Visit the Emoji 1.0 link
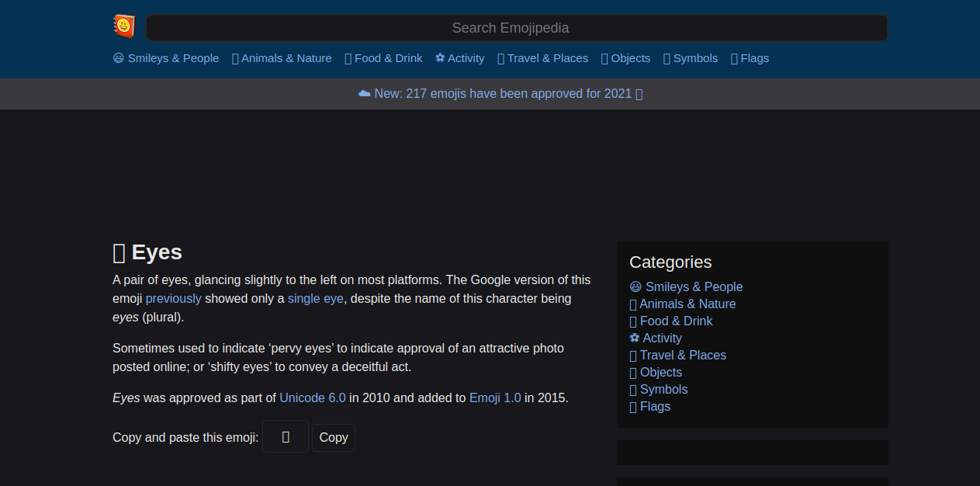The image size is (980, 486). [x=495, y=397]
